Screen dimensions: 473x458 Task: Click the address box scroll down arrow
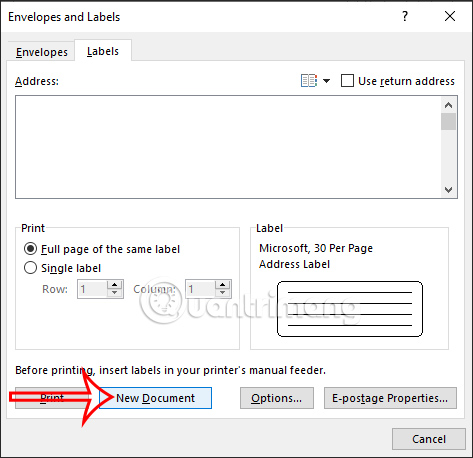(449, 190)
